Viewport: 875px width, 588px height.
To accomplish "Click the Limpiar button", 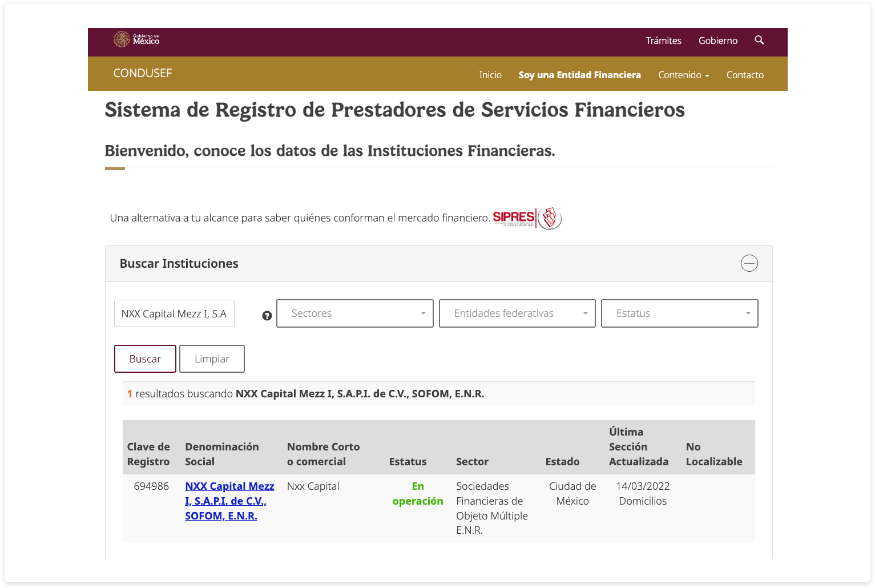I will tap(212, 359).
